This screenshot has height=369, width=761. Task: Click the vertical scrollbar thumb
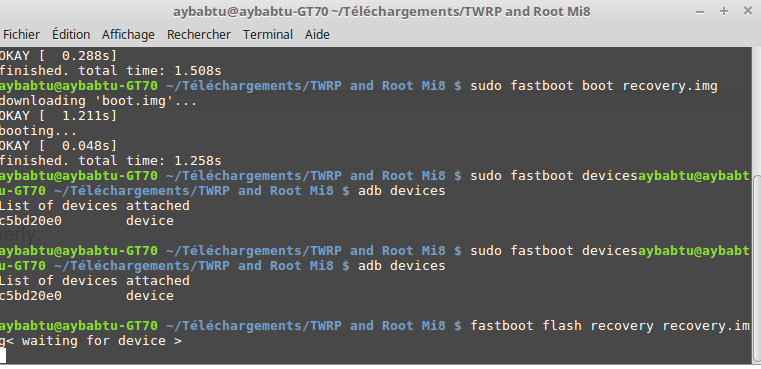(x=757, y=268)
